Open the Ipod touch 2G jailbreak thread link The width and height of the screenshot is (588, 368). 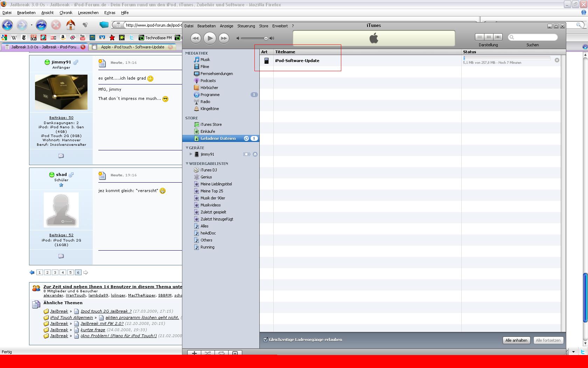click(x=106, y=311)
